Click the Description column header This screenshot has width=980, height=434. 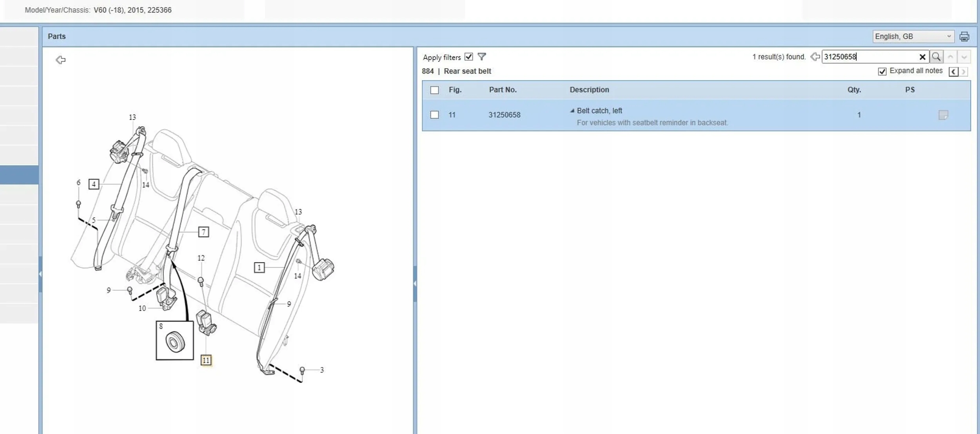589,90
